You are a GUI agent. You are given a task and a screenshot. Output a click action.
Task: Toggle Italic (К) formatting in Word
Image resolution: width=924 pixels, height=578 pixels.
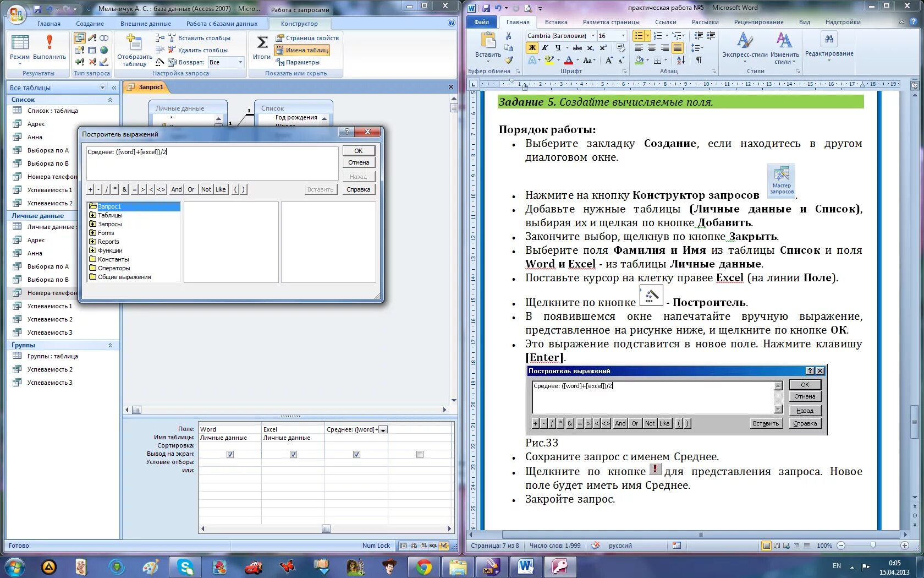coord(544,48)
